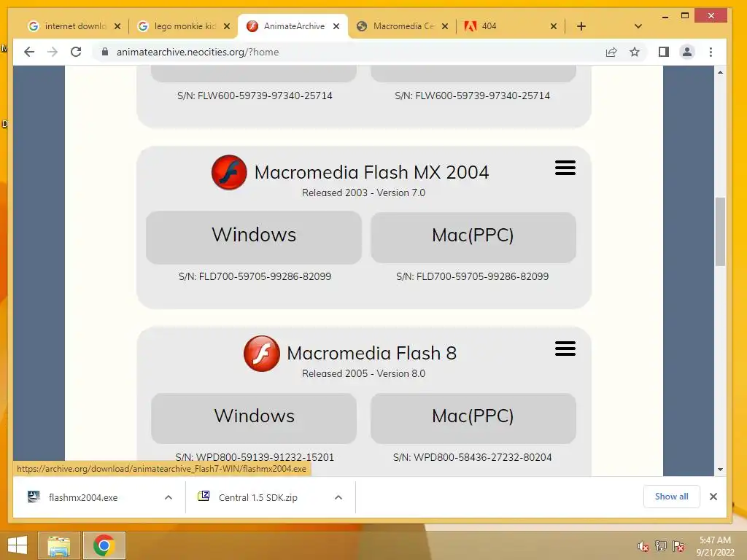Click serial WPD800-59139-91232-15201
747x560 pixels.
pos(255,457)
